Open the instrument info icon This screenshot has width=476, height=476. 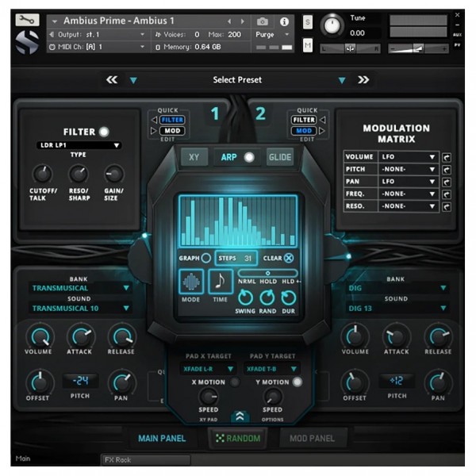[x=284, y=21]
